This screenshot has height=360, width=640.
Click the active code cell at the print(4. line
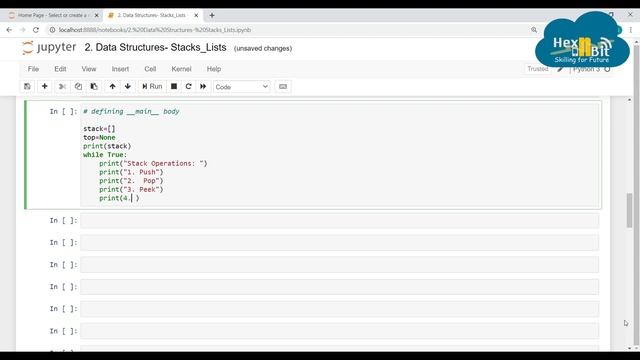pos(119,198)
